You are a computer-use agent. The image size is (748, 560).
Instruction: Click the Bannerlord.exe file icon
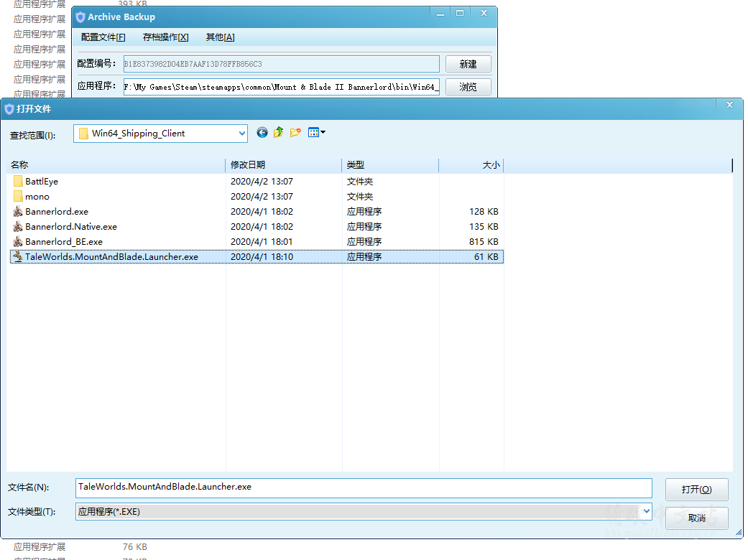[x=18, y=212]
